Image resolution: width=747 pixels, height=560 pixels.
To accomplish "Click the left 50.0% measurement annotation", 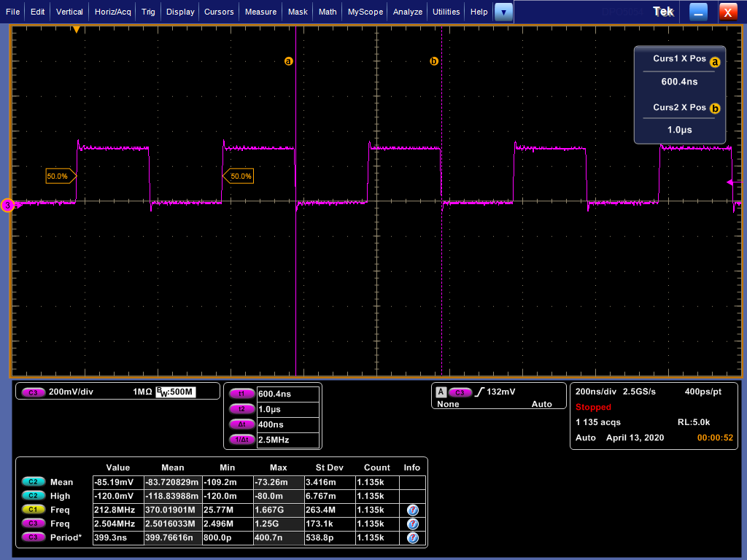I will pos(61,176).
